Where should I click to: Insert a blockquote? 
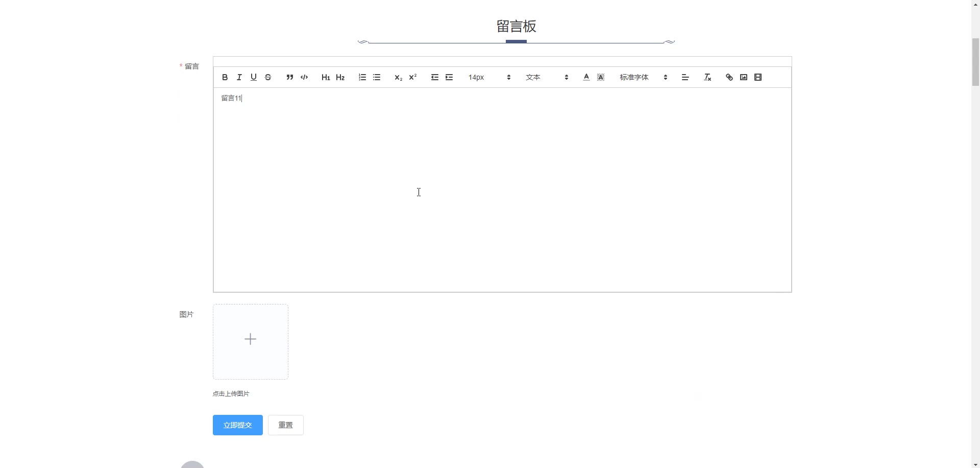(x=289, y=77)
